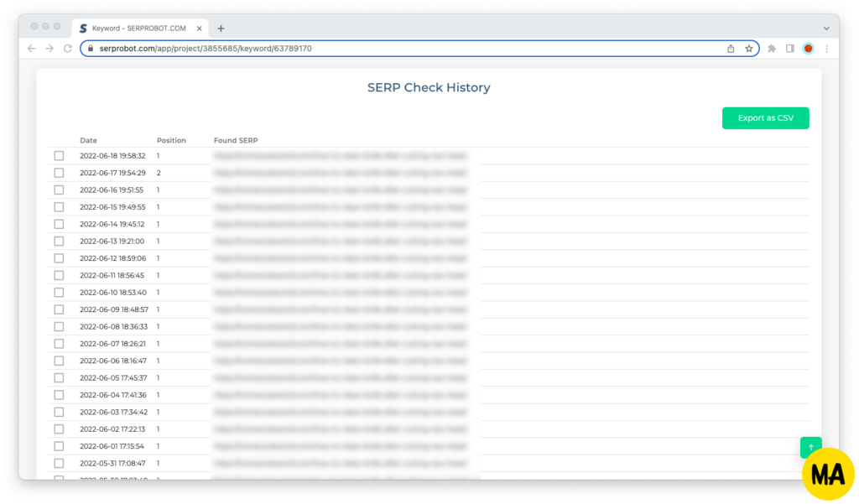Click the Found SERP column header
This screenshot has width=859, height=504.
(x=236, y=141)
